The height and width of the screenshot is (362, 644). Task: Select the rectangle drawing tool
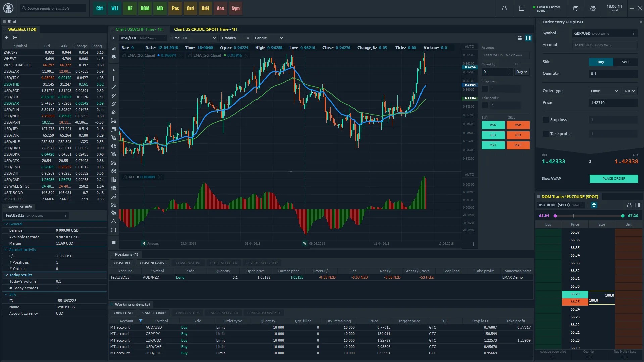click(114, 230)
